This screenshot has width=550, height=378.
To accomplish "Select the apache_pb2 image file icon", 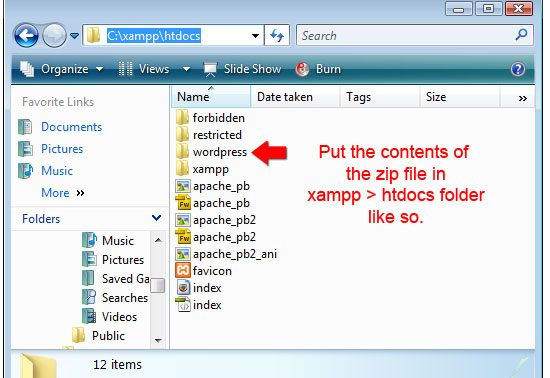I will point(183,220).
